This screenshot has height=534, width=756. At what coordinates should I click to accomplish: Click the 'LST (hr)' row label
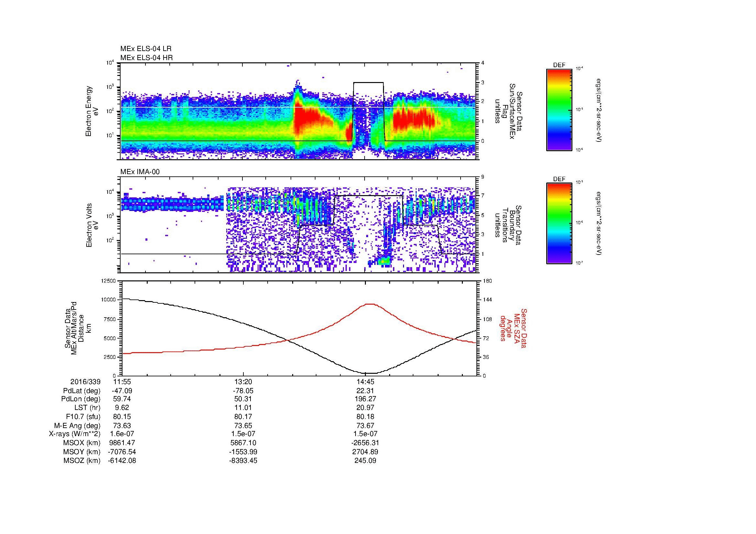tap(87, 408)
